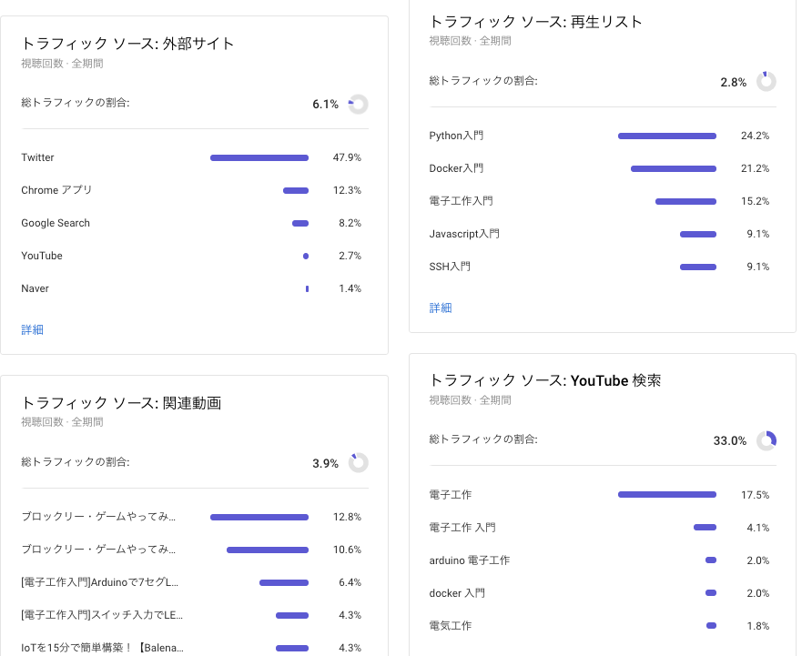Open the related video with 12.8% share
Screen dimensions: 812x656
coord(98,517)
